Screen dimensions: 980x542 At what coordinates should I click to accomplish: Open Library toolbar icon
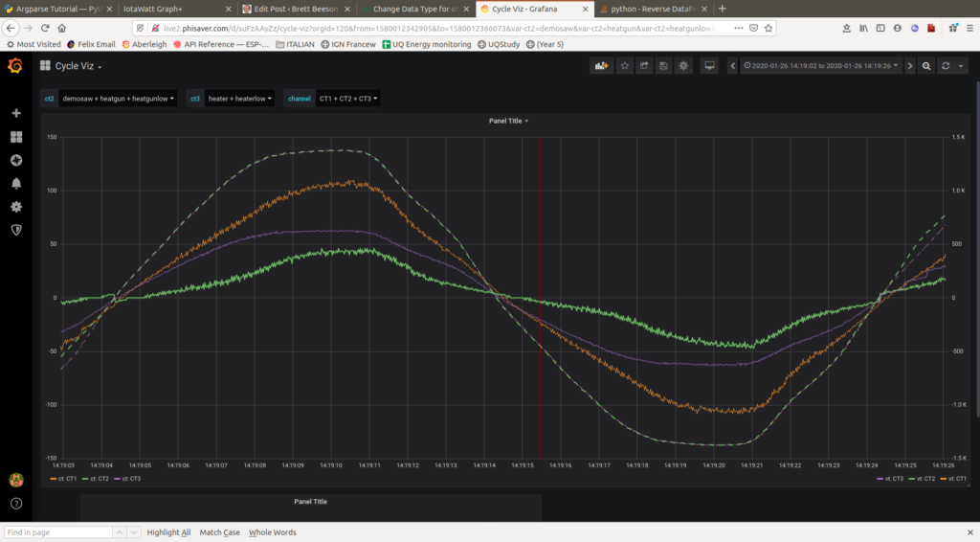[864, 28]
